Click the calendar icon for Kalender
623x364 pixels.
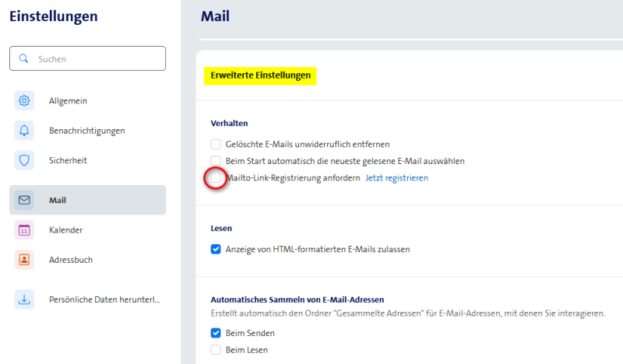tap(24, 229)
